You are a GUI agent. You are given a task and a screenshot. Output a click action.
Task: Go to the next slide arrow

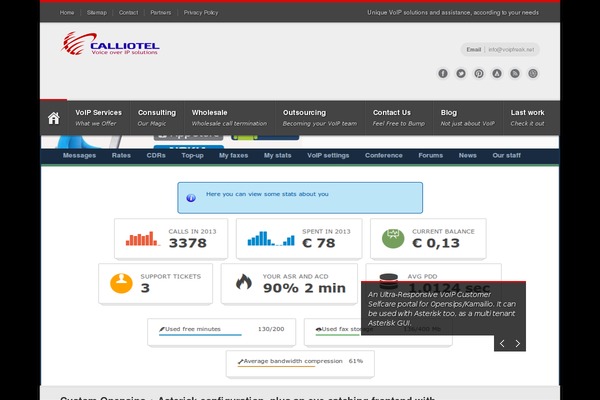(518, 343)
